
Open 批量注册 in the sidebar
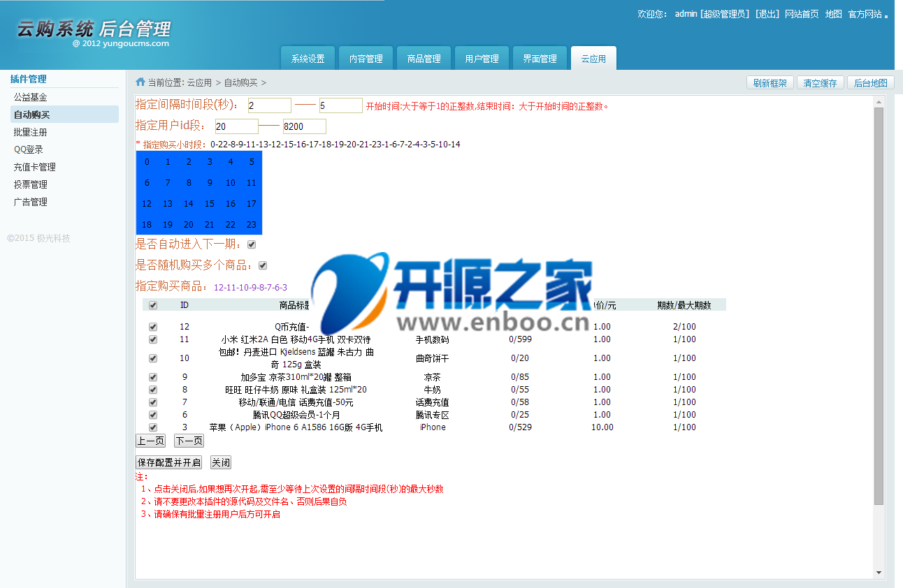point(31,132)
